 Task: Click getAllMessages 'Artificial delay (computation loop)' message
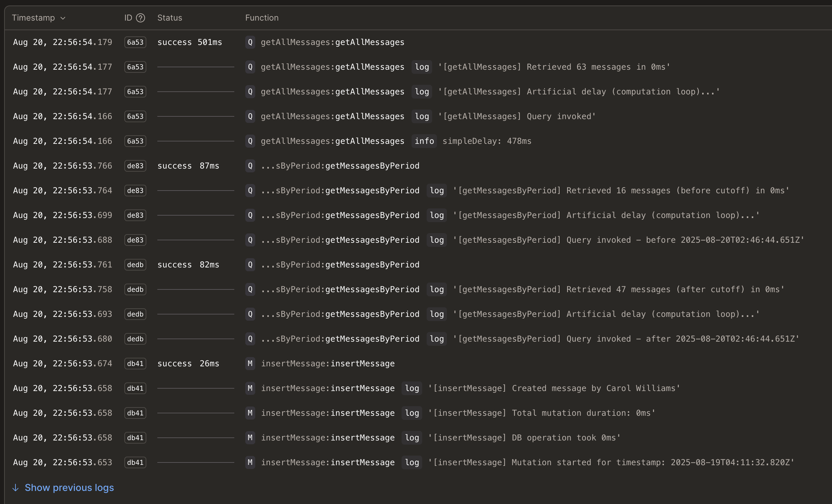pyautogui.click(x=578, y=92)
